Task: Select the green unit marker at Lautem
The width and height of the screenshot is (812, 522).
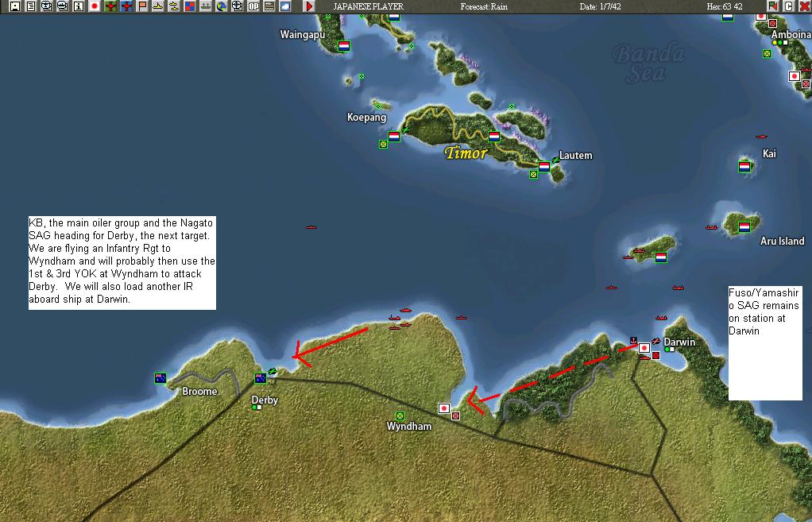Action: click(533, 175)
